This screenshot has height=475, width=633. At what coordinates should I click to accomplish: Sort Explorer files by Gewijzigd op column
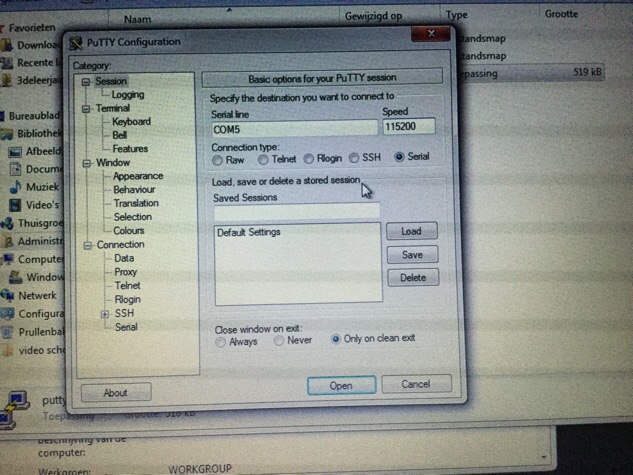click(x=373, y=17)
